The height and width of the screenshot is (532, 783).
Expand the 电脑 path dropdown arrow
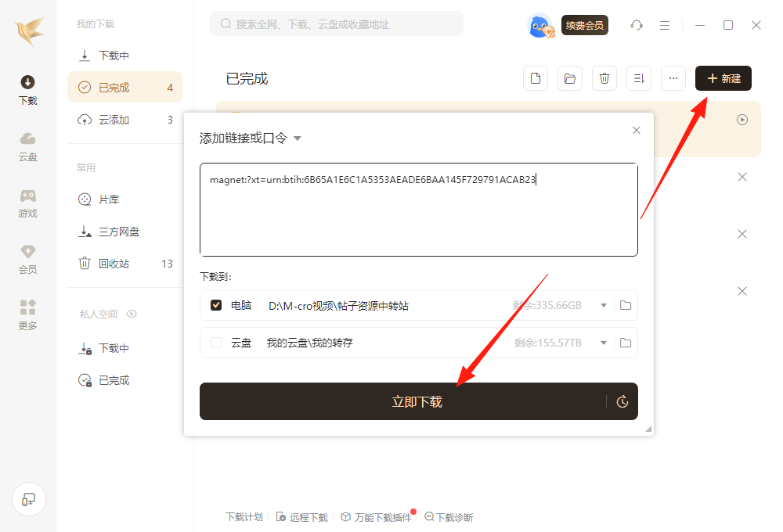click(603, 305)
